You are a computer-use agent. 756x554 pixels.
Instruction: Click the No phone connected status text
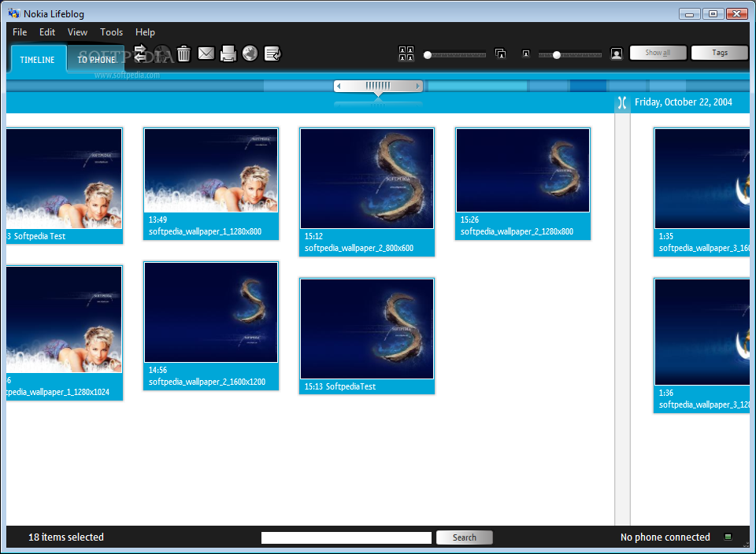[x=665, y=537]
